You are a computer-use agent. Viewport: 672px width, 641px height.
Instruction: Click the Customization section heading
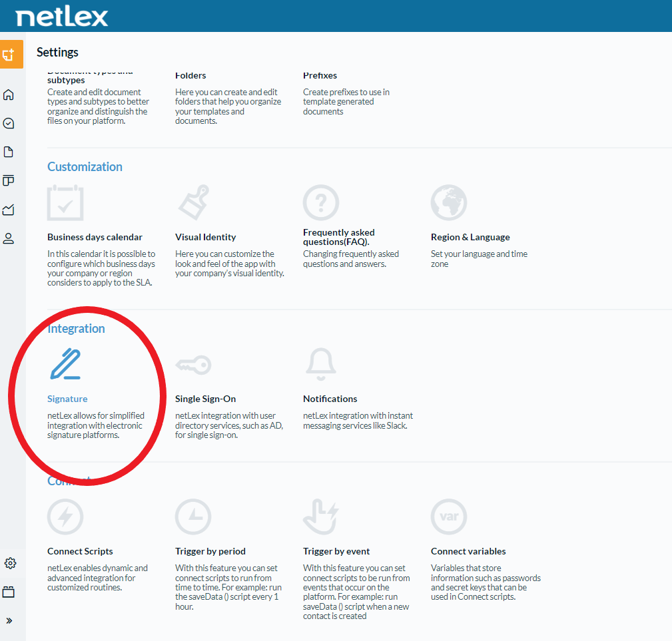coord(85,167)
